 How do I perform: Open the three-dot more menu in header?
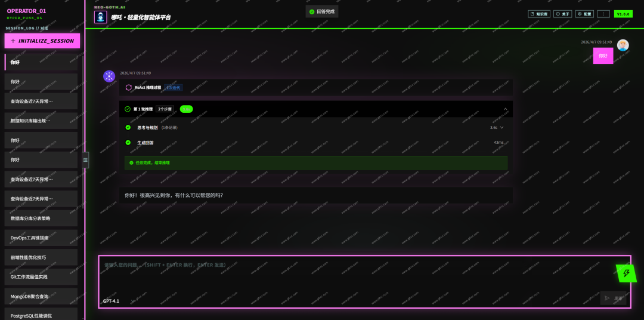click(603, 14)
